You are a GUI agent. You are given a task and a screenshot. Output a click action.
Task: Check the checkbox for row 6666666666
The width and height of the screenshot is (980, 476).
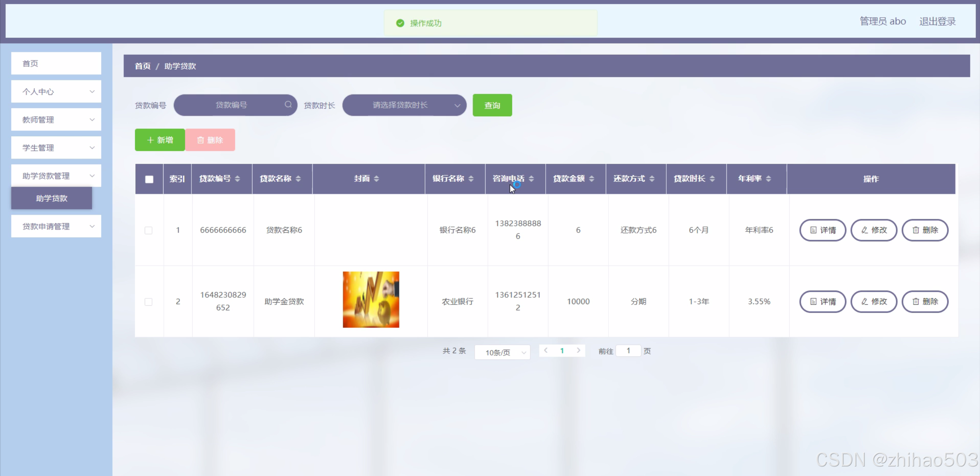pyautogui.click(x=149, y=230)
